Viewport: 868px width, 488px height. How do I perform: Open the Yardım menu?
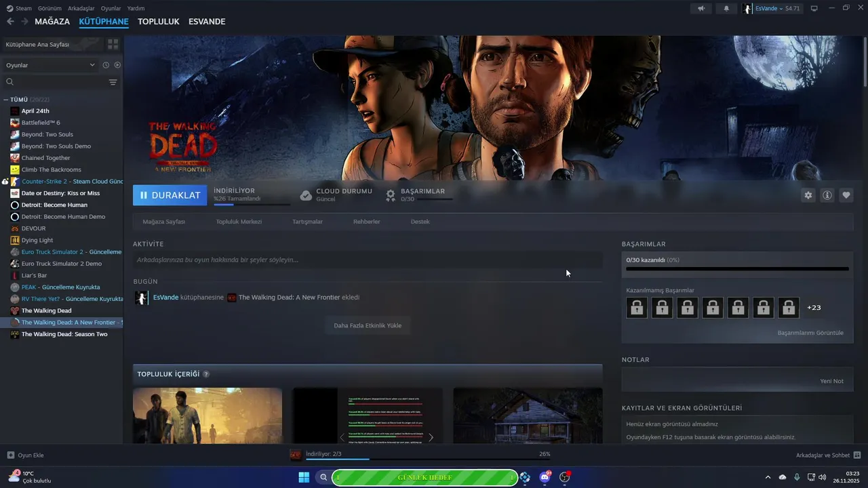[136, 8]
